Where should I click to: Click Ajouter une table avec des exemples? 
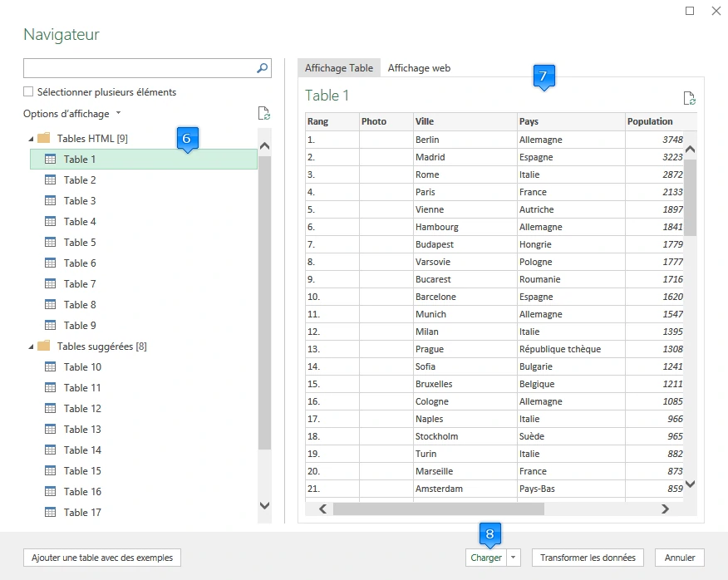[x=102, y=558]
